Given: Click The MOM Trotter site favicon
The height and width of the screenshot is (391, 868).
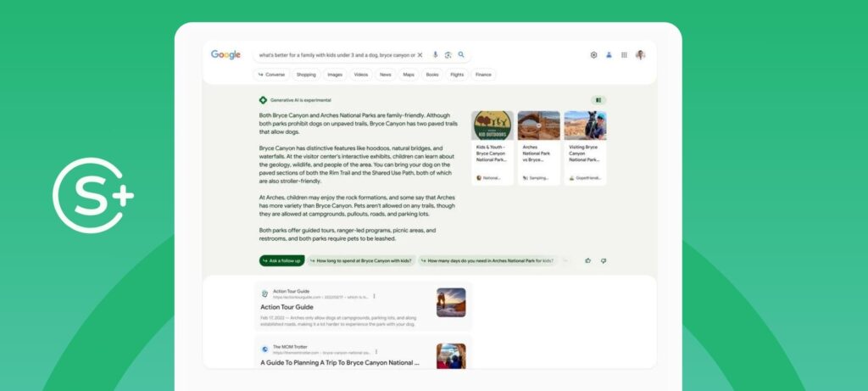Looking at the screenshot, I should [x=264, y=349].
